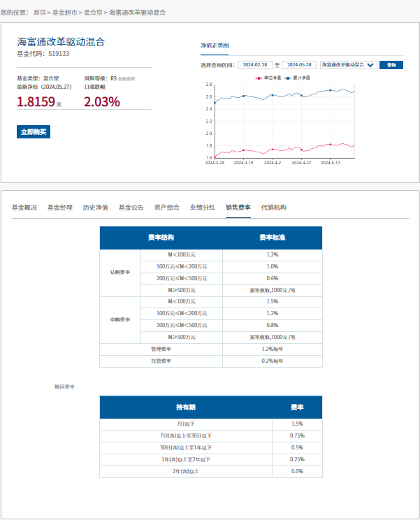This screenshot has height=520, width=420.
Task: Click the 查看说明 risk level link
Action: 126,79
